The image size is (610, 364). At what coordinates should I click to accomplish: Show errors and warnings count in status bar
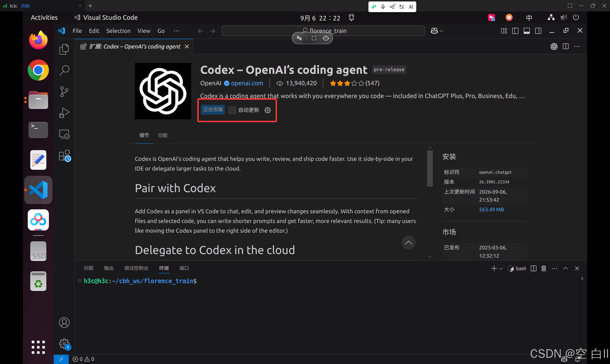tap(83, 359)
